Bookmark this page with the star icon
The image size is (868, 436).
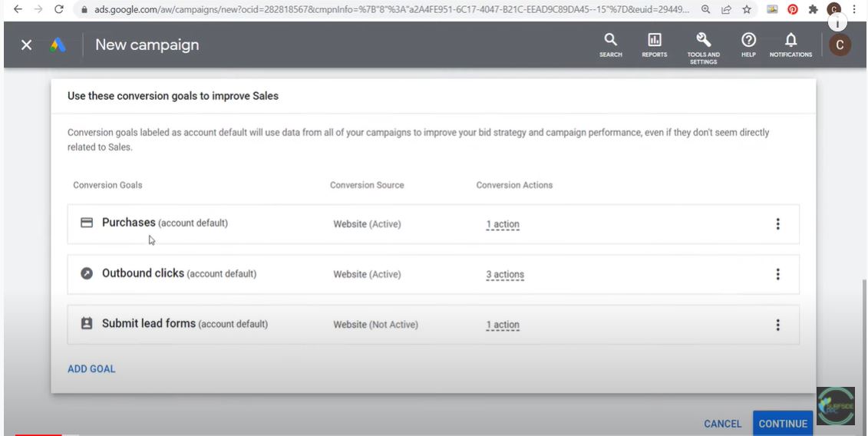click(747, 9)
